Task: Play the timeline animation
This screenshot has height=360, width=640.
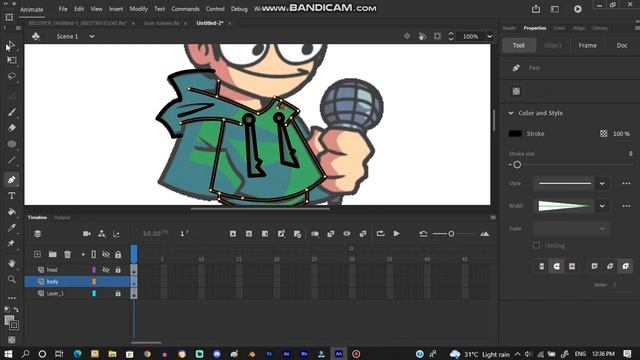Action: pyautogui.click(x=396, y=234)
